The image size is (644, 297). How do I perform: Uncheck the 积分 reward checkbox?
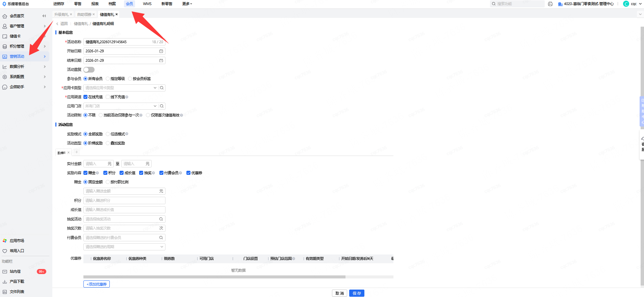tap(105, 173)
